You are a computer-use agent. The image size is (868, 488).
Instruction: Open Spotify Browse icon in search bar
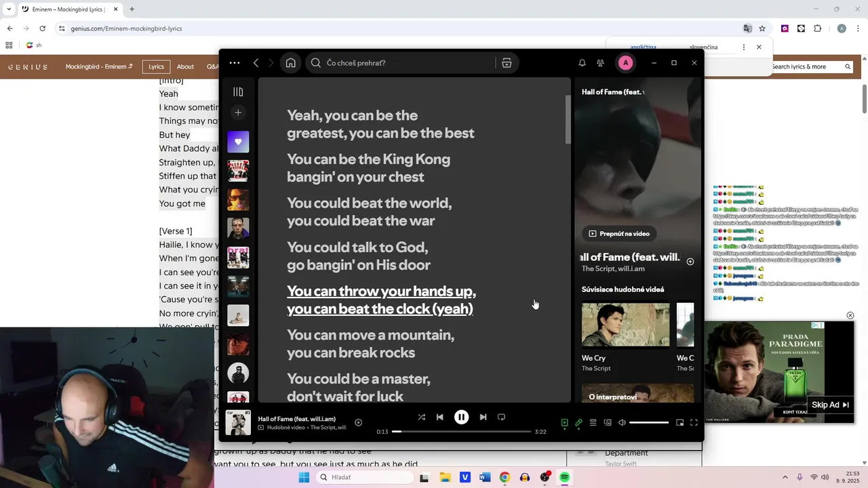(x=507, y=62)
